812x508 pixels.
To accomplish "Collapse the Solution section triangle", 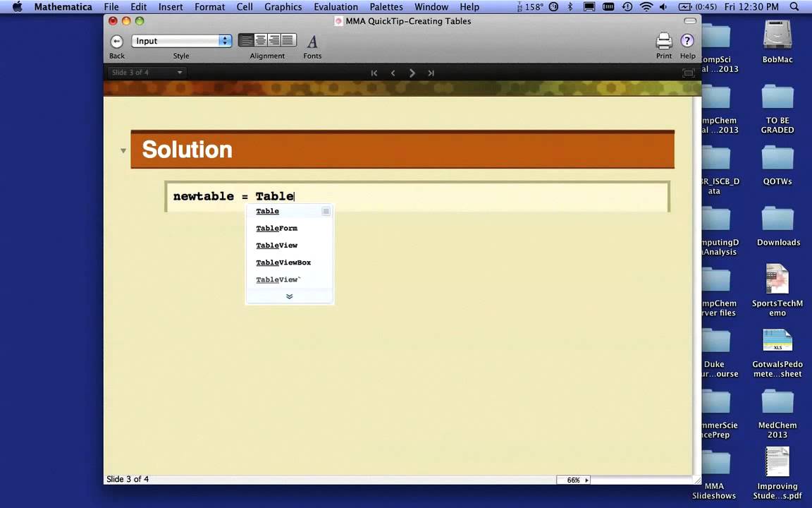I will [123, 151].
